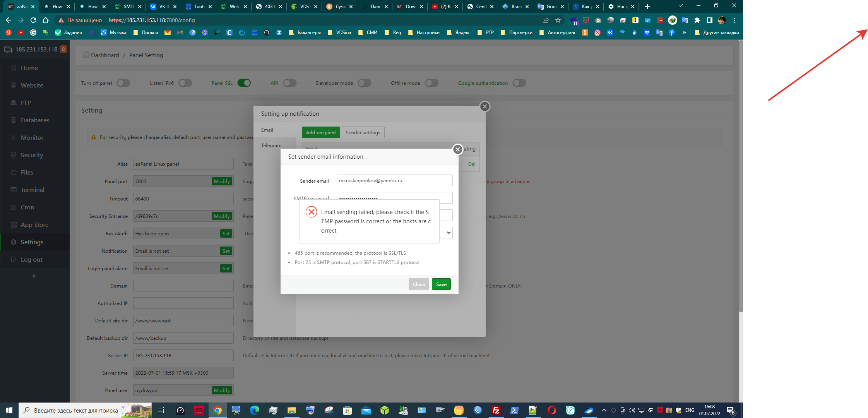Open Databases from sidebar icon
868x418 pixels.
click(x=14, y=120)
